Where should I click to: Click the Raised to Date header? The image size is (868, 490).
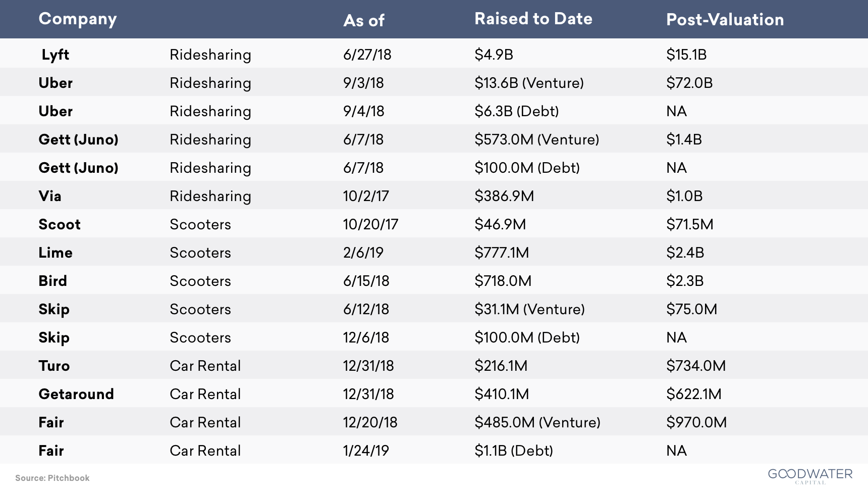point(533,19)
